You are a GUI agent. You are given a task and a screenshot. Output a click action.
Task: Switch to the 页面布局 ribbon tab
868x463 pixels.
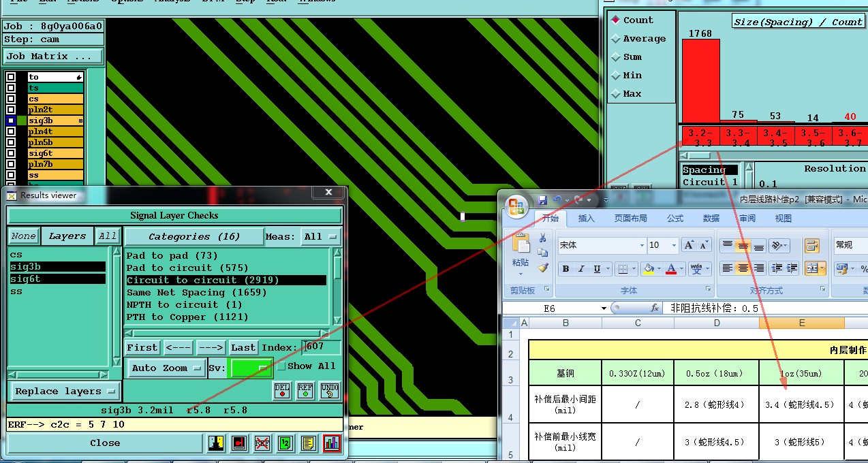631,219
